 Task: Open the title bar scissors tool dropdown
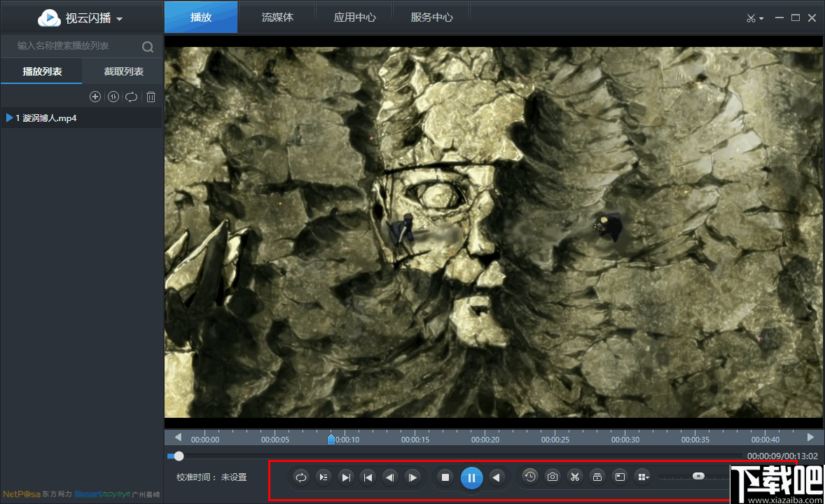[x=754, y=18]
